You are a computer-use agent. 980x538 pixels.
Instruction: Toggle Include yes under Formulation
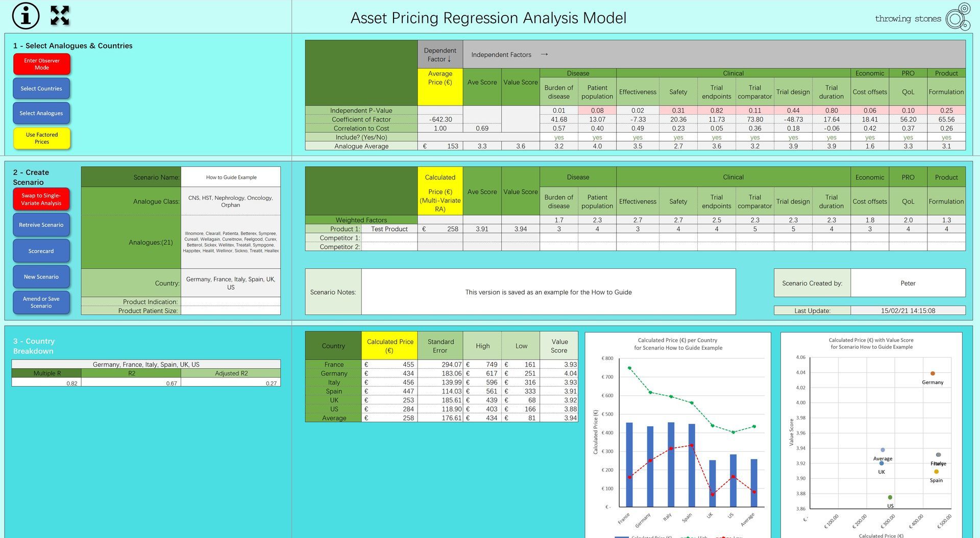coord(946,137)
